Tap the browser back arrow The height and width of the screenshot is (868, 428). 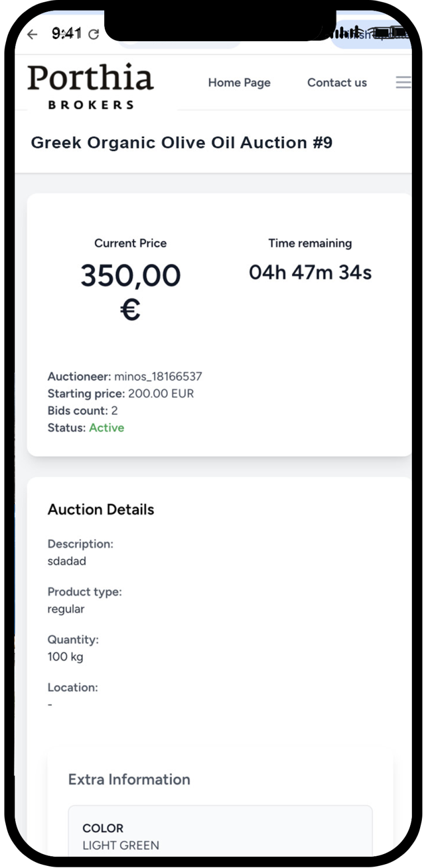32,35
